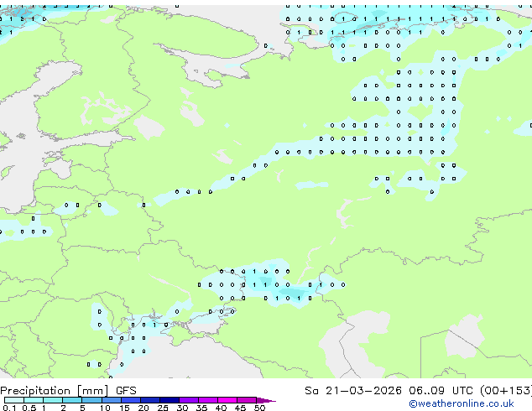
Task: Click the 35–40 mm violet legend swatch
Action: [208, 400]
